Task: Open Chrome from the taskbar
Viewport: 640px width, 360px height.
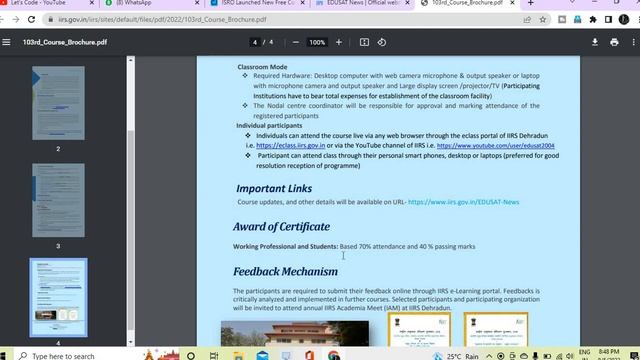Action: click(x=333, y=356)
